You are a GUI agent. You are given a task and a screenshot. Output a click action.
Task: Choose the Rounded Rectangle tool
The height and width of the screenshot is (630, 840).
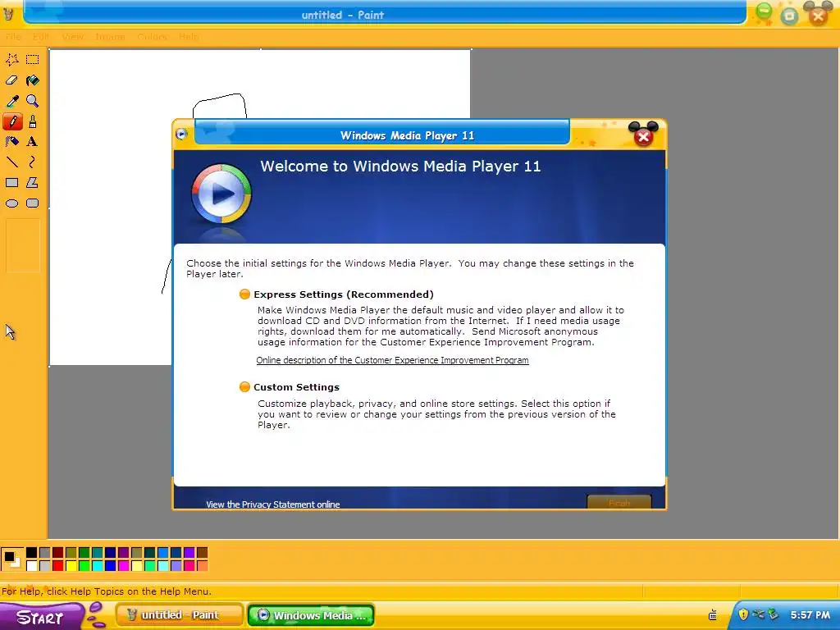point(32,203)
